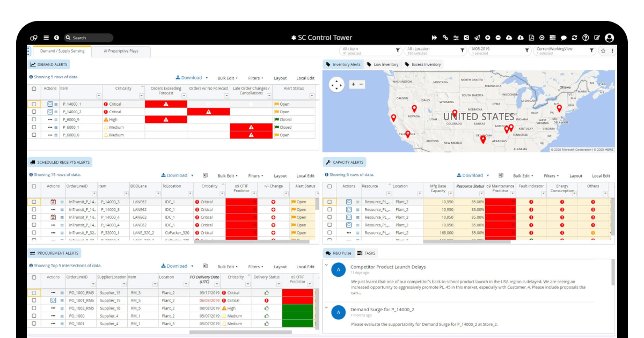
Task: Click the Excel export icon in Scheduled Receipts
Action: pos(205,175)
